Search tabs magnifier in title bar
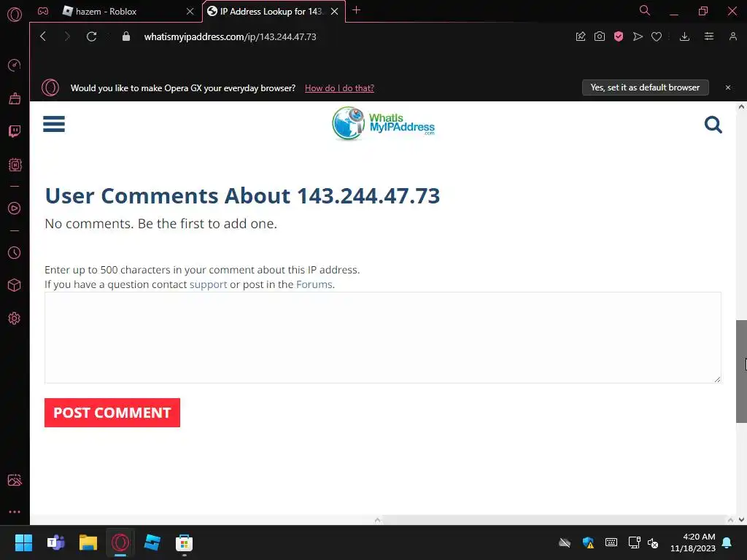The height and width of the screenshot is (560, 747). (645, 10)
